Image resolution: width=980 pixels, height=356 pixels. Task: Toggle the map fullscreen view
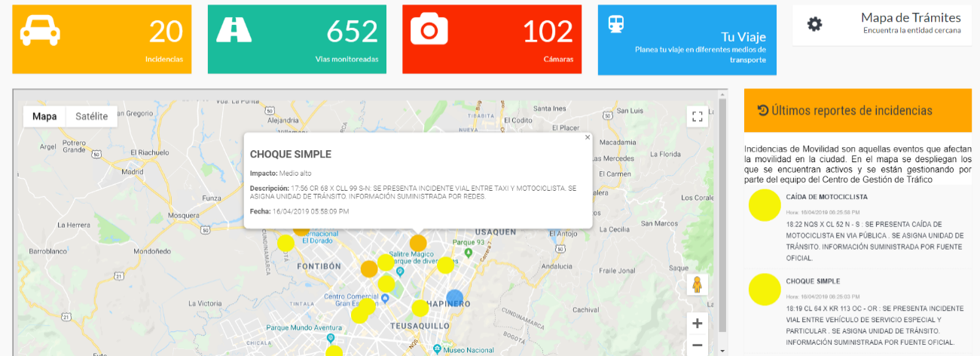click(698, 116)
